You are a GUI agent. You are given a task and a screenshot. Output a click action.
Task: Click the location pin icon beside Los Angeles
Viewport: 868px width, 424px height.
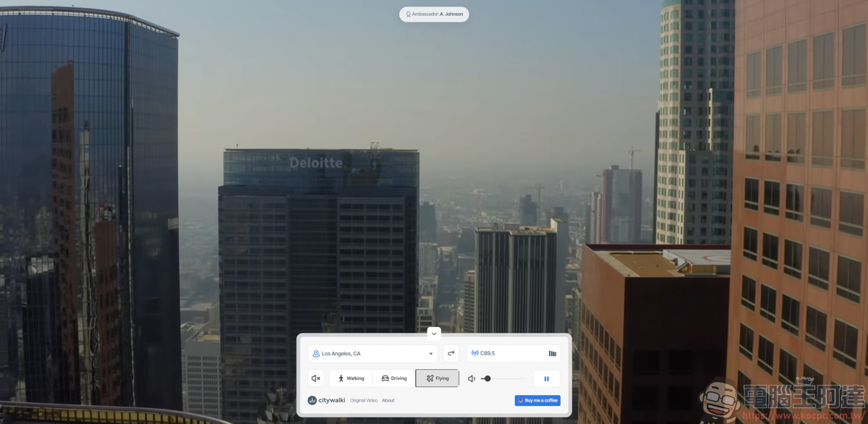(x=316, y=354)
